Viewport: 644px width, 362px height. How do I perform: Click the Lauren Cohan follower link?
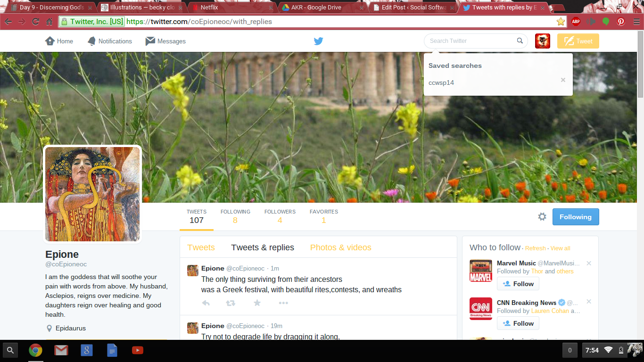point(550,311)
